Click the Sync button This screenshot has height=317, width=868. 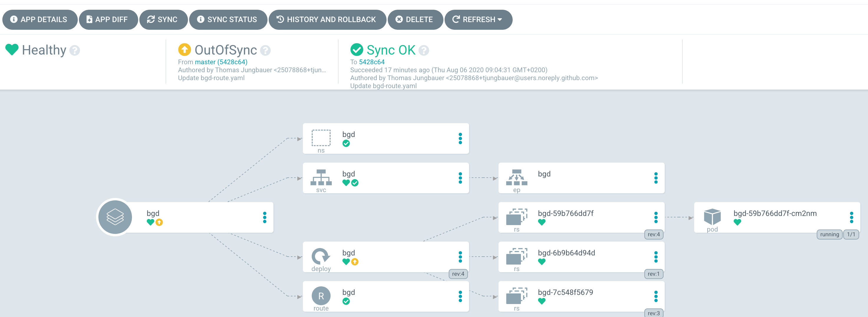(x=164, y=19)
